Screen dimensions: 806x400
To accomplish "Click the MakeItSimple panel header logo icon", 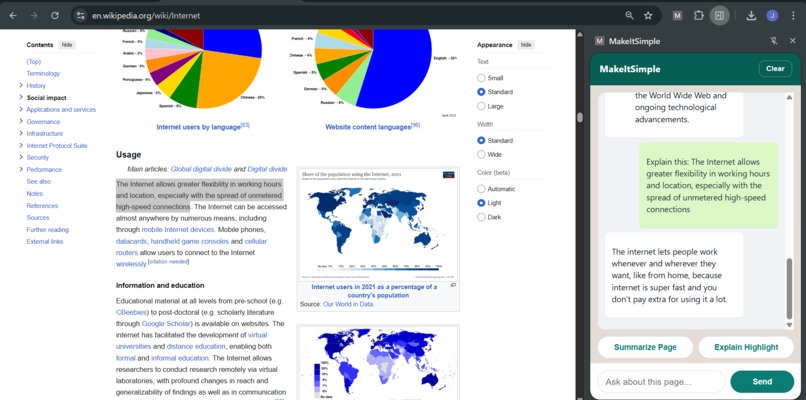I will tap(599, 41).
